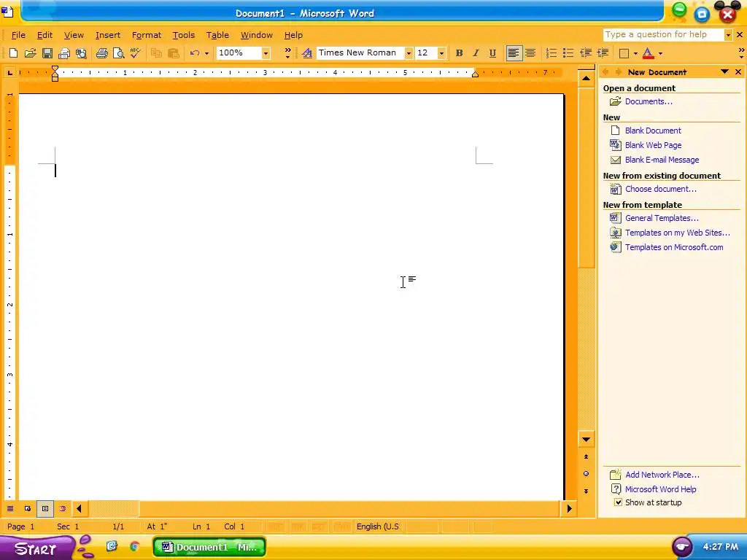Open the Table menu
The image size is (747, 560).
(x=217, y=35)
